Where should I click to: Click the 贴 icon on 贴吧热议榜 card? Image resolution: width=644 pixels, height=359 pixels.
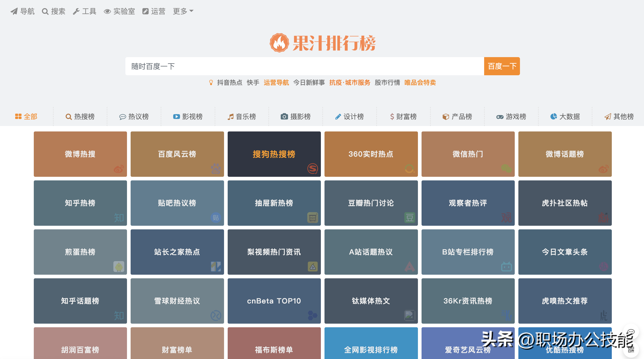(216, 218)
